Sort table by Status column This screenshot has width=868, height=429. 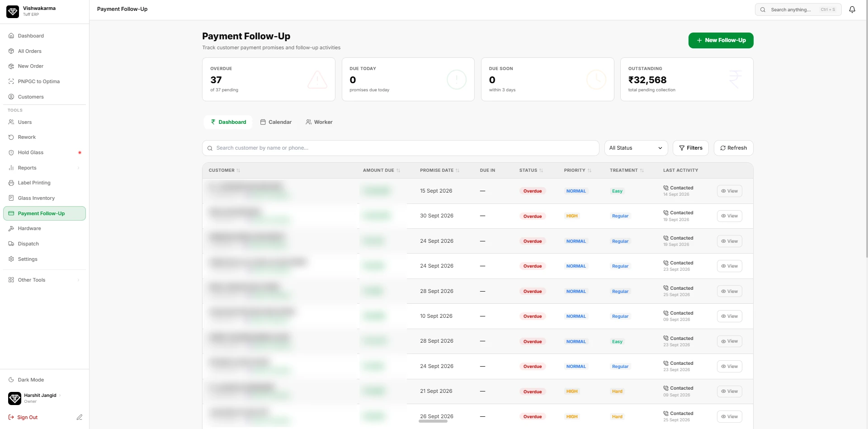coord(531,170)
